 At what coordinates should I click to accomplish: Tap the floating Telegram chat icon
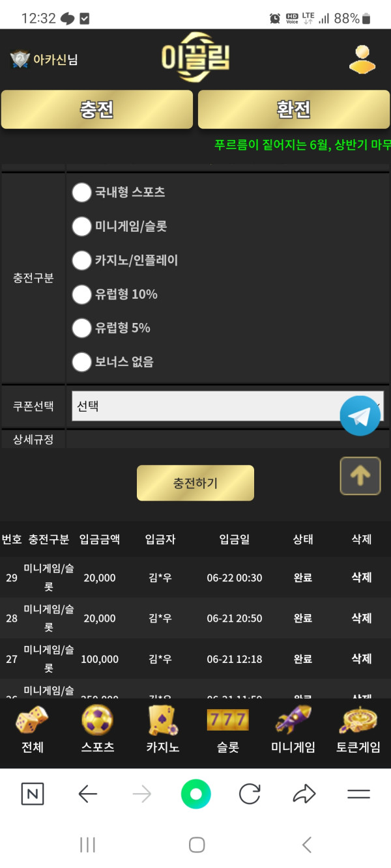click(360, 415)
